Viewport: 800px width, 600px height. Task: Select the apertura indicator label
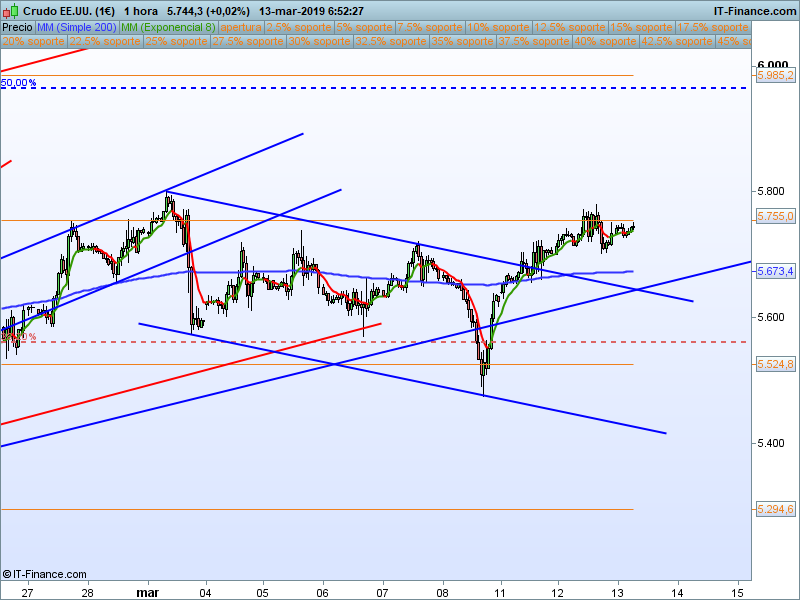tap(241, 27)
